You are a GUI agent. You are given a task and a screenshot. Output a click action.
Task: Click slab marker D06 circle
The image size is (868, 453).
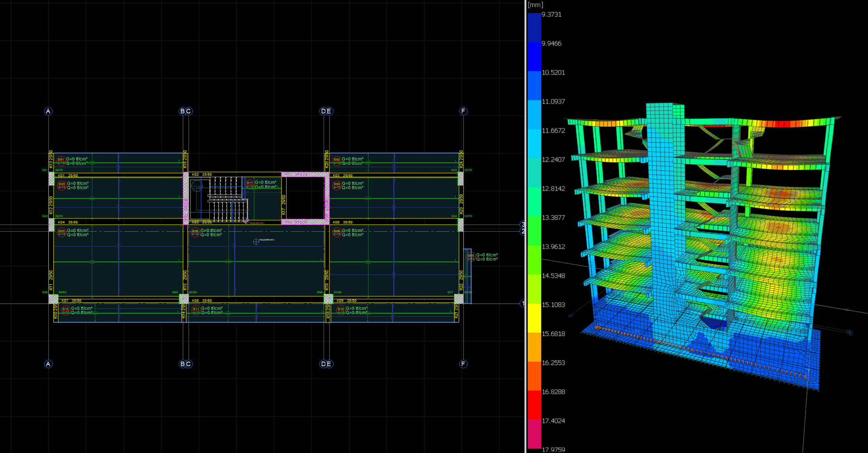(195, 232)
